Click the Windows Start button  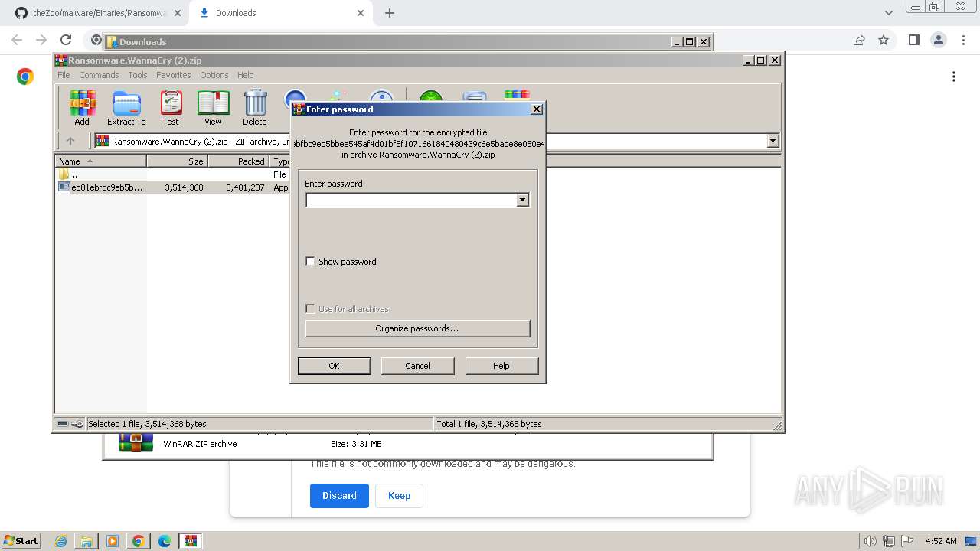coord(21,540)
